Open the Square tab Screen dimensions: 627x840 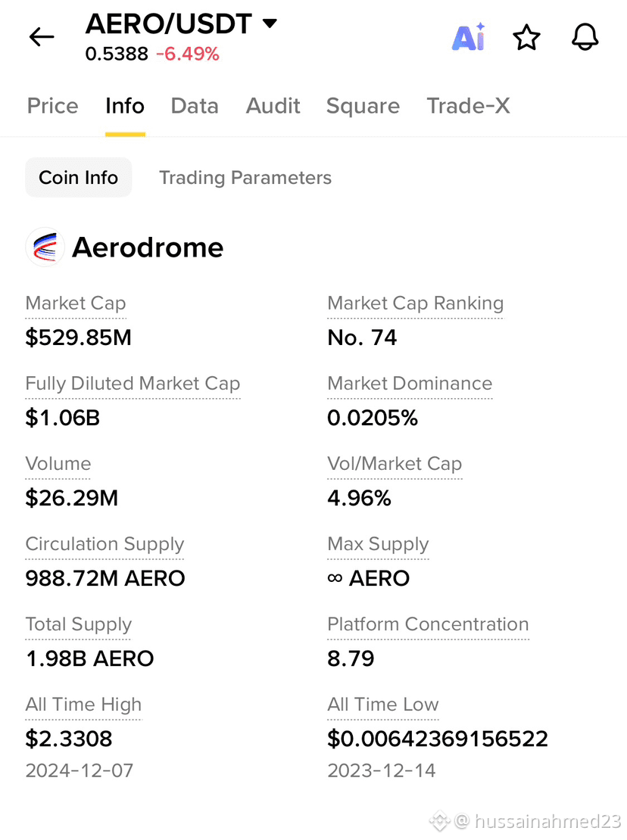pos(363,106)
